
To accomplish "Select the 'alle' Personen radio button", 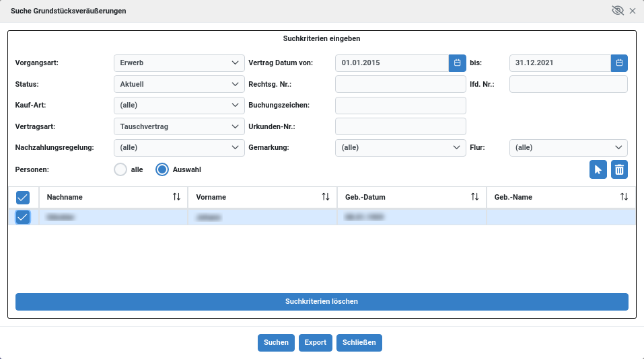I will [x=121, y=170].
